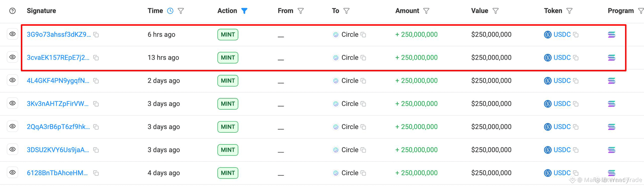Toggle eye icon for 4L4GKF4PN9ygqfN row
644x186 pixels.
(x=12, y=80)
